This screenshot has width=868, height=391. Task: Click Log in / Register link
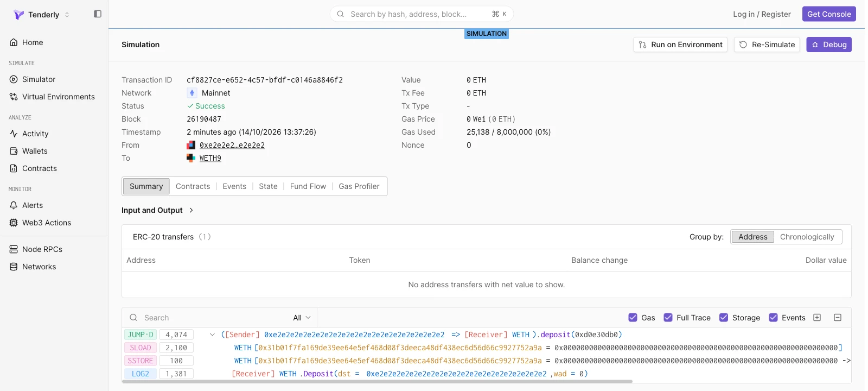point(762,14)
